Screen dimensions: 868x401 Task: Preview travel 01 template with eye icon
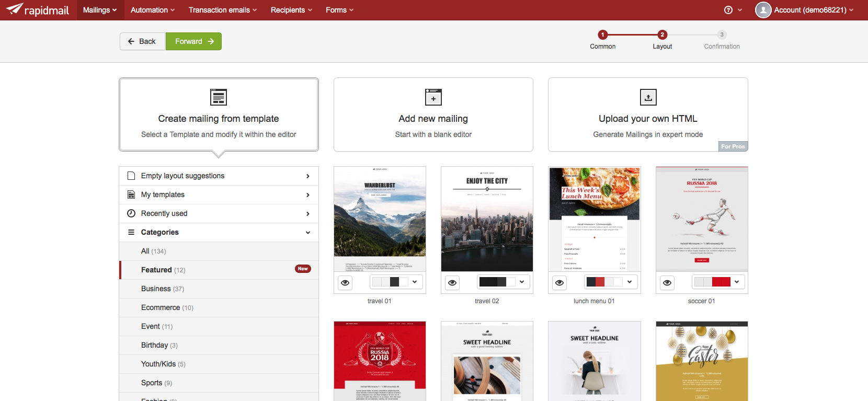click(x=345, y=282)
